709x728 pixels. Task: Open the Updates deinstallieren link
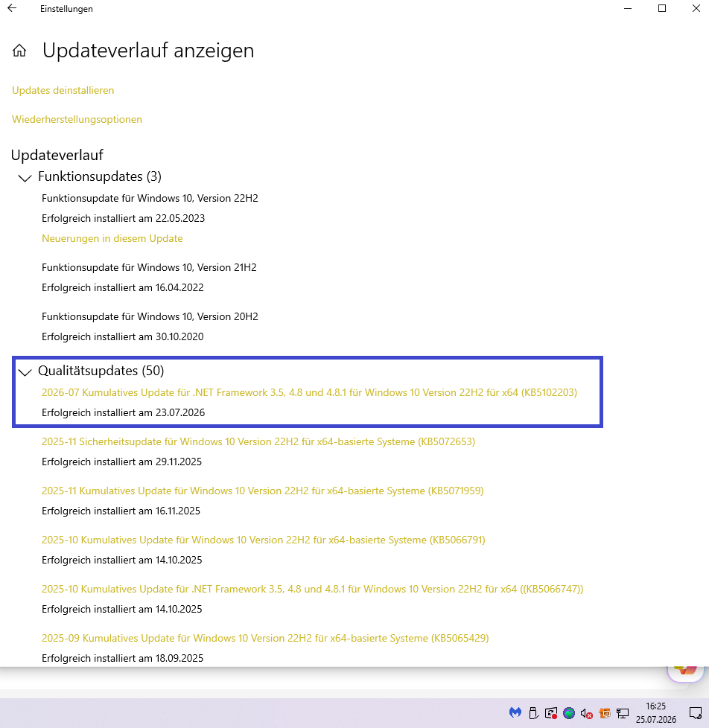[x=63, y=90]
